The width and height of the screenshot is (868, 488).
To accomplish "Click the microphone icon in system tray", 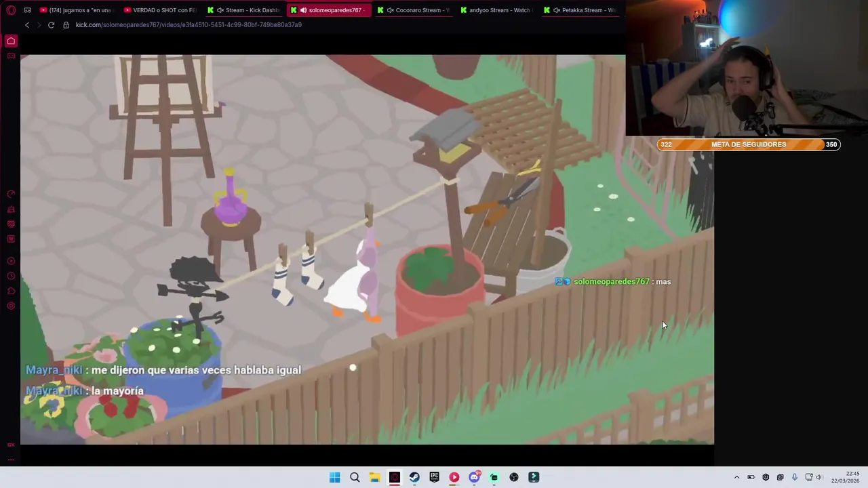I will tap(795, 477).
